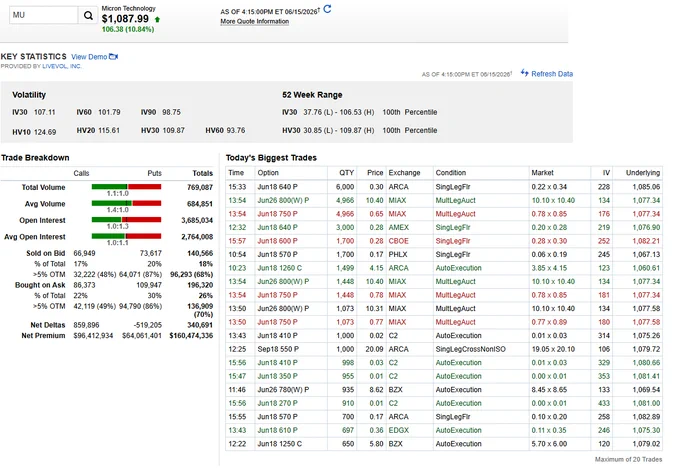Click the CBOE exchange cell

tap(399, 241)
